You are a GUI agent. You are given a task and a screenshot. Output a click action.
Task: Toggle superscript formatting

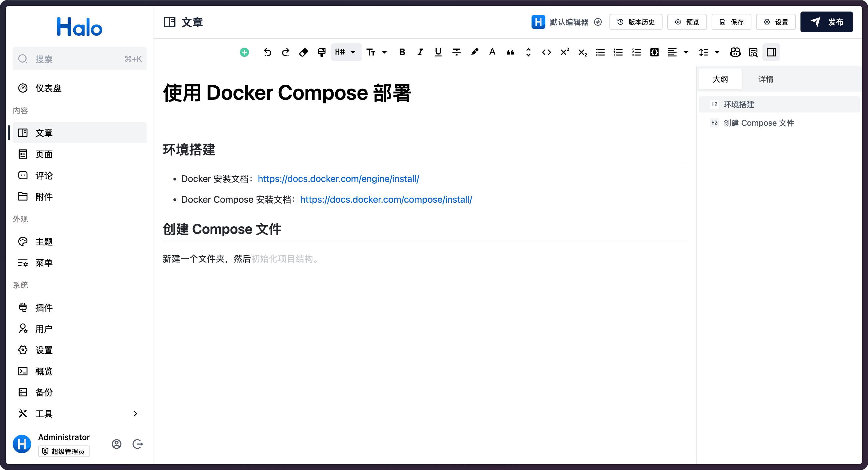[x=564, y=52]
